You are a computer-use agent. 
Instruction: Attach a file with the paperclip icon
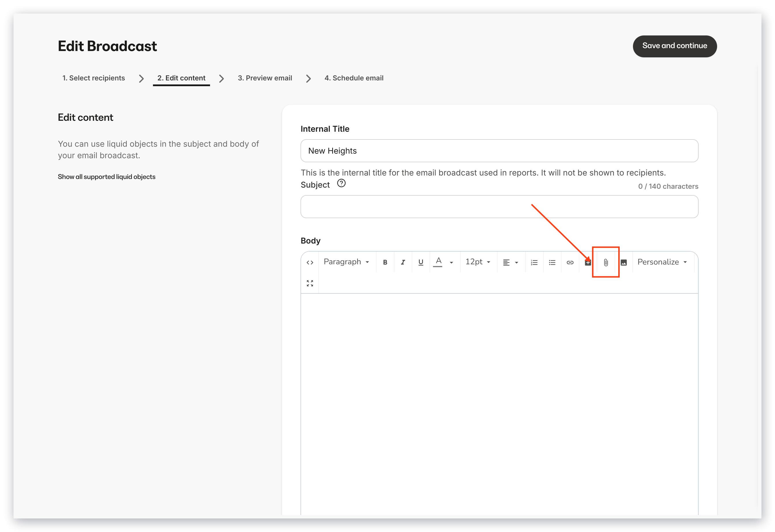pos(606,263)
